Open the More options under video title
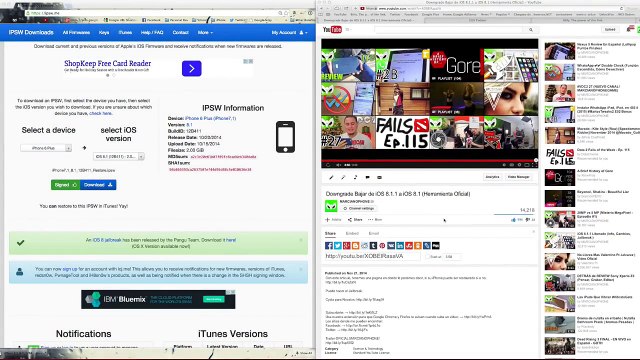Viewport: 640px width, 360px height. pos(375,220)
